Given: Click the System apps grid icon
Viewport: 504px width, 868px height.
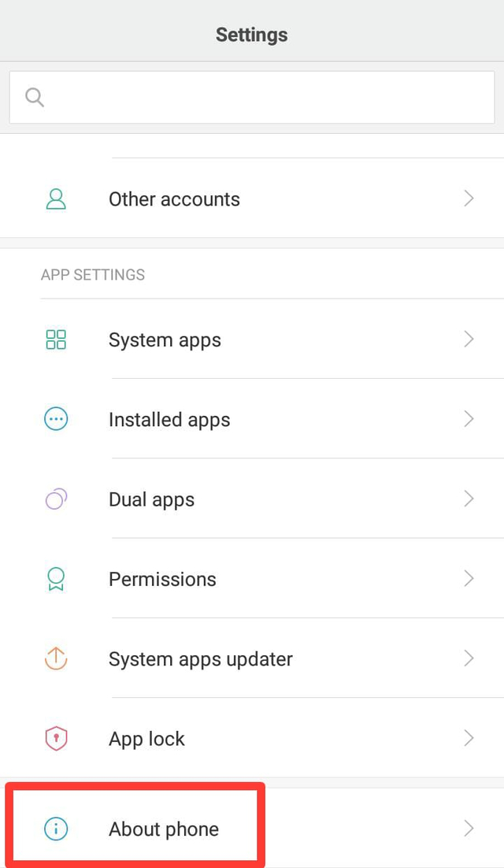Looking at the screenshot, I should click(x=56, y=339).
